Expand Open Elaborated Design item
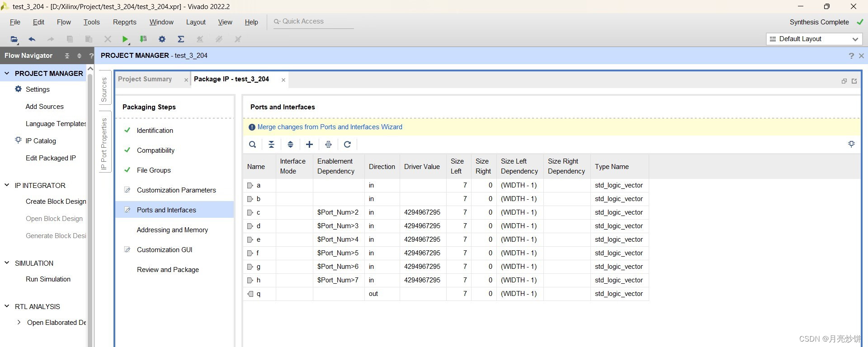 (19, 322)
